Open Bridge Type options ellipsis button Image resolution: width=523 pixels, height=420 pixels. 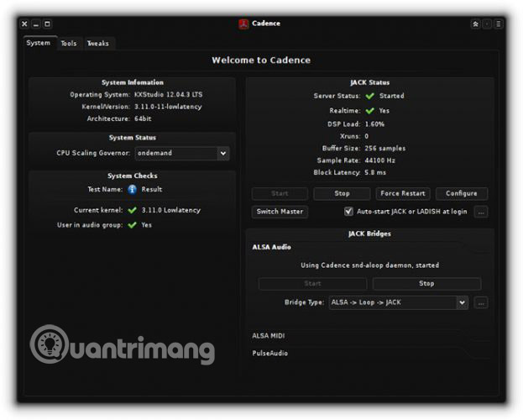(481, 303)
